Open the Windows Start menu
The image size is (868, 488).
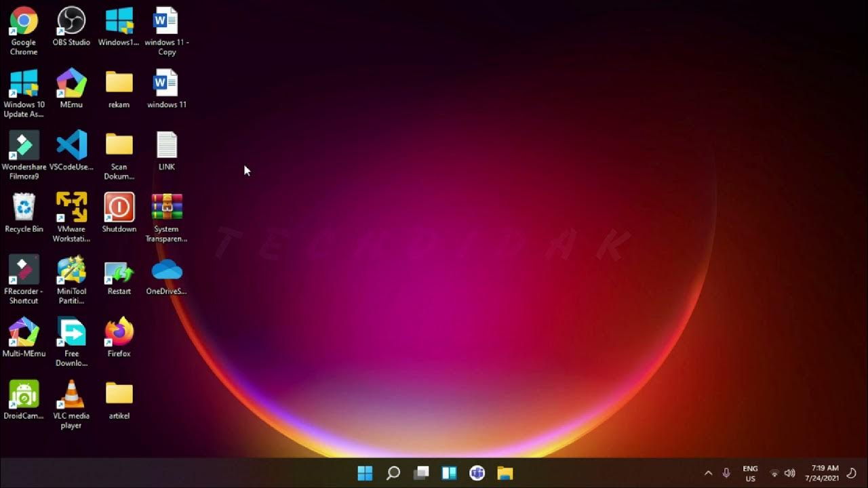(x=365, y=473)
